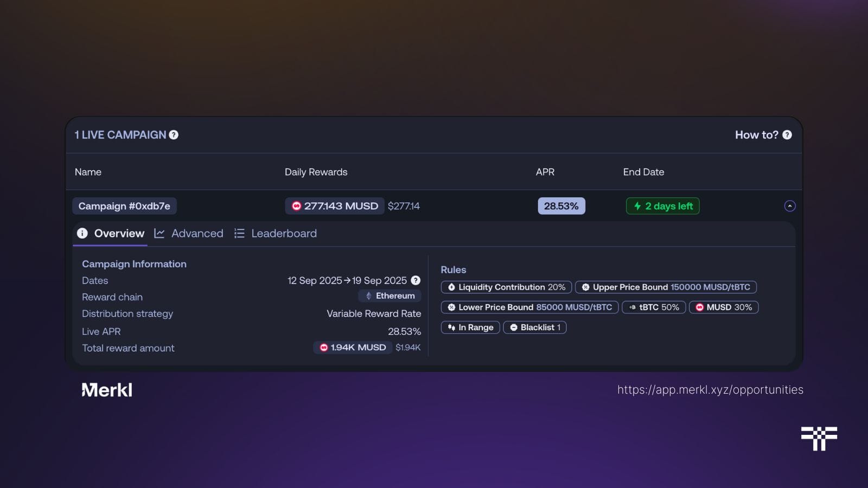Click the Upper Price Bound 150000 MUSD/tBTC rule
Screen dimensions: 868x488
click(x=666, y=287)
